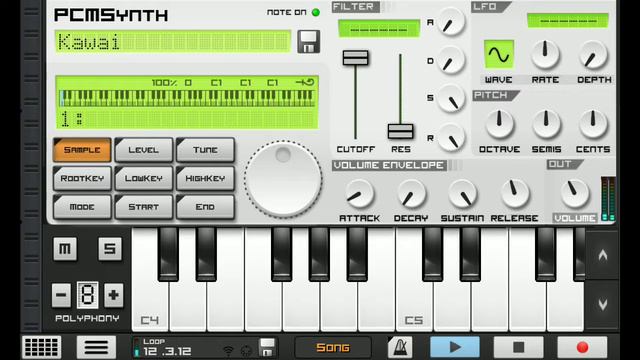Click the filter envelope R knob
Screen dimensions: 640x360
click(451, 138)
